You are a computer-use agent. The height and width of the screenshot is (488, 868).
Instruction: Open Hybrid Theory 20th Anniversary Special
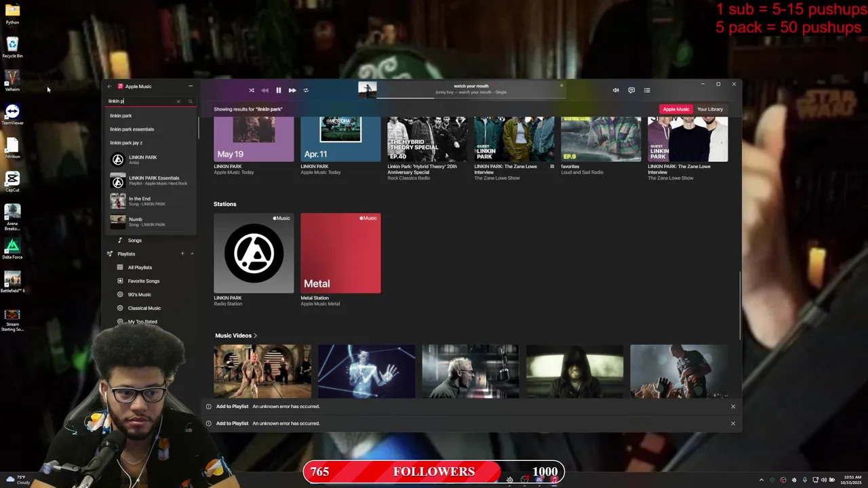point(427,139)
